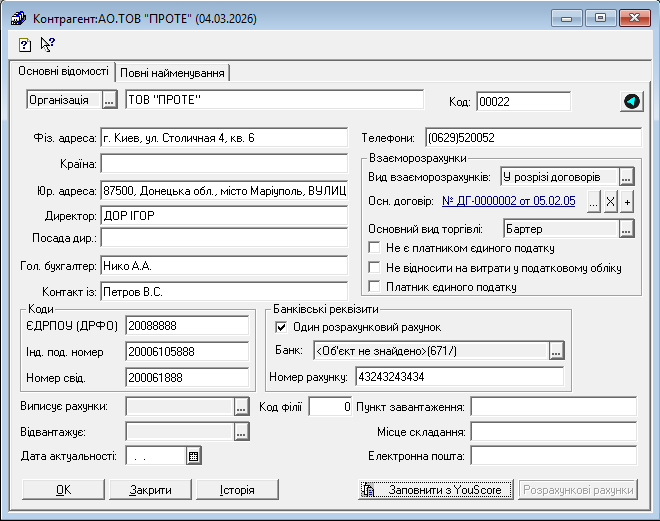Image resolution: width=660 pixels, height=521 pixels.
Task: Toggle Не відносити на витрати checkbox
Action: (376, 268)
